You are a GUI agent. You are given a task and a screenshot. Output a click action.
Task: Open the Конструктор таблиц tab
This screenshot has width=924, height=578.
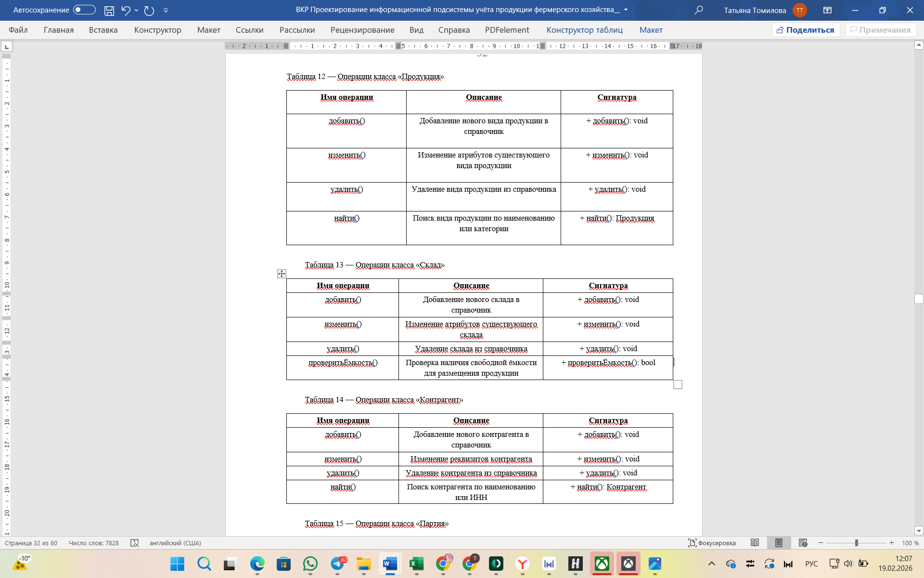pyautogui.click(x=584, y=30)
